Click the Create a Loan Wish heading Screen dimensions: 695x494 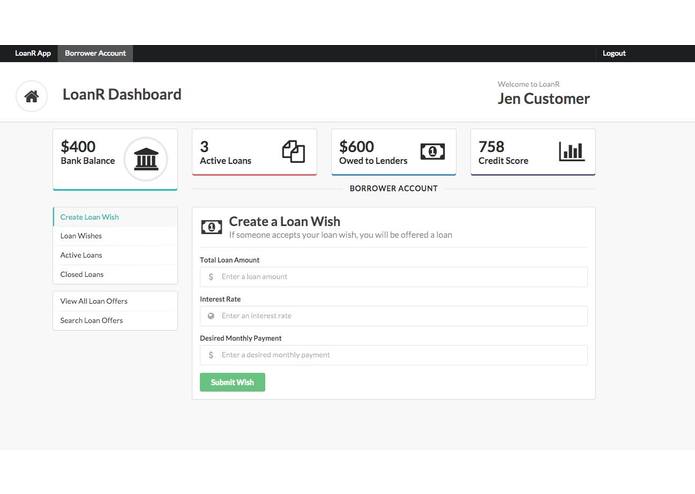pyautogui.click(x=285, y=222)
